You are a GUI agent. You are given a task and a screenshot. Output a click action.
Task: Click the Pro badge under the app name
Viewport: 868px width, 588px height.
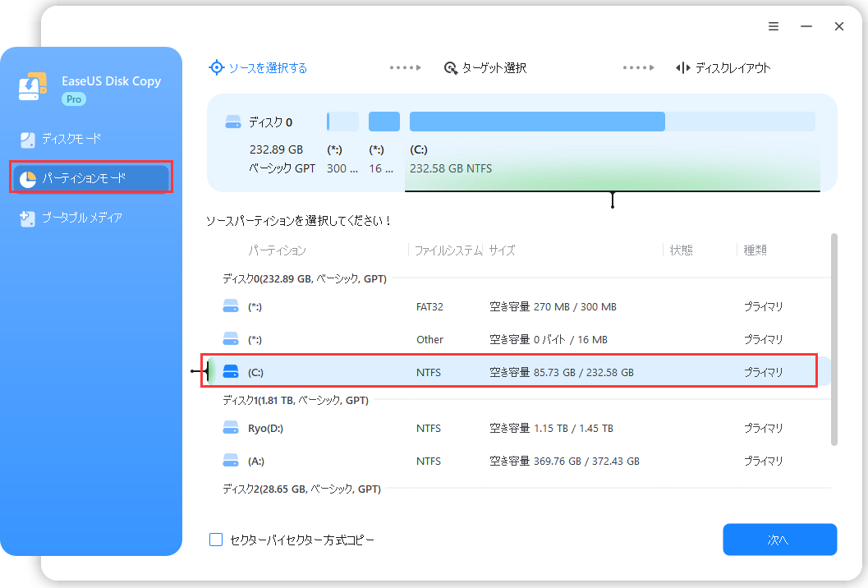click(74, 99)
